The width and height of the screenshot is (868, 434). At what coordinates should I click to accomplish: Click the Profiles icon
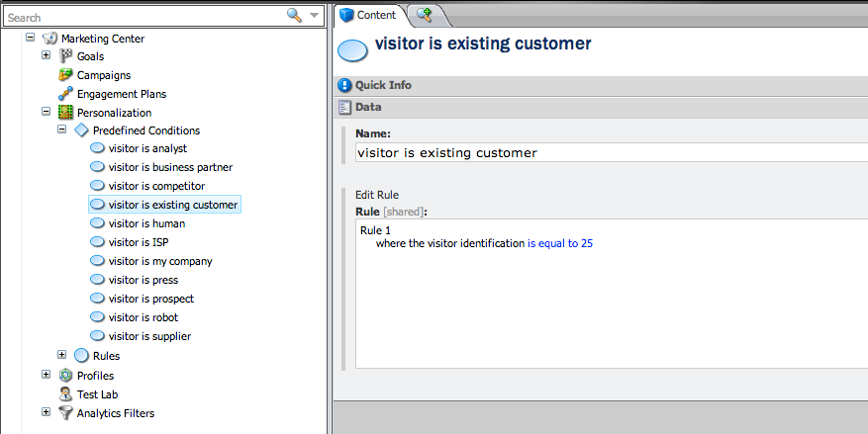[66, 376]
